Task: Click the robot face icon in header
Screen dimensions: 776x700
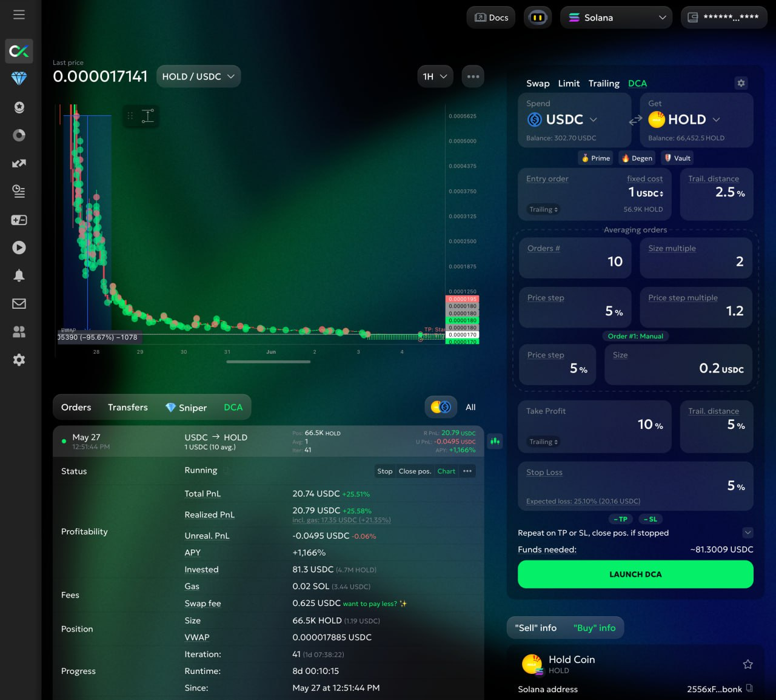Action: [538, 18]
